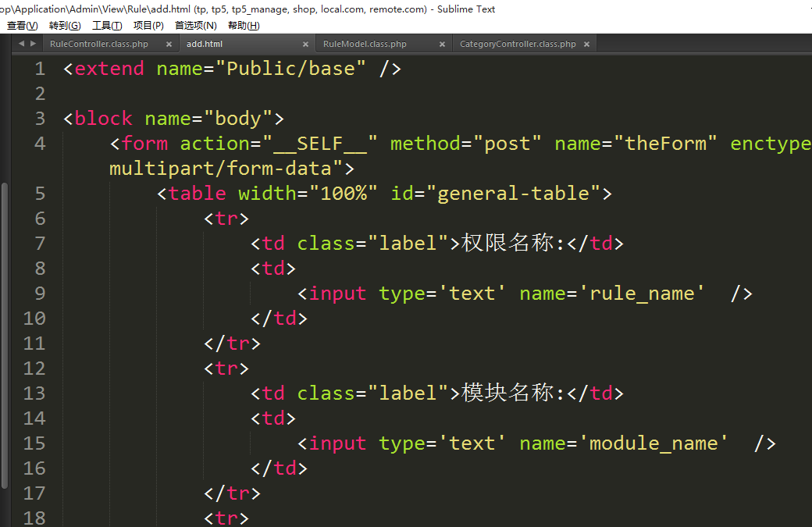
Task: Click the right tab scroll arrow
Action: point(32,44)
